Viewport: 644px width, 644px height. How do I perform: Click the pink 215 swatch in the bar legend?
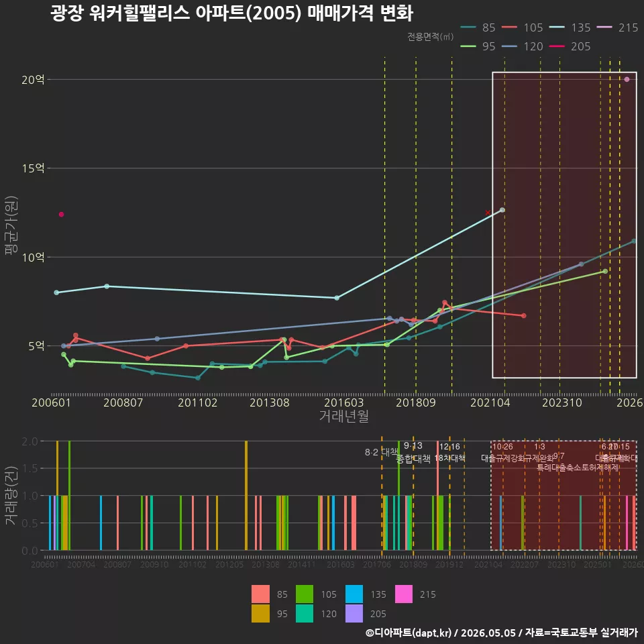pyautogui.click(x=404, y=594)
